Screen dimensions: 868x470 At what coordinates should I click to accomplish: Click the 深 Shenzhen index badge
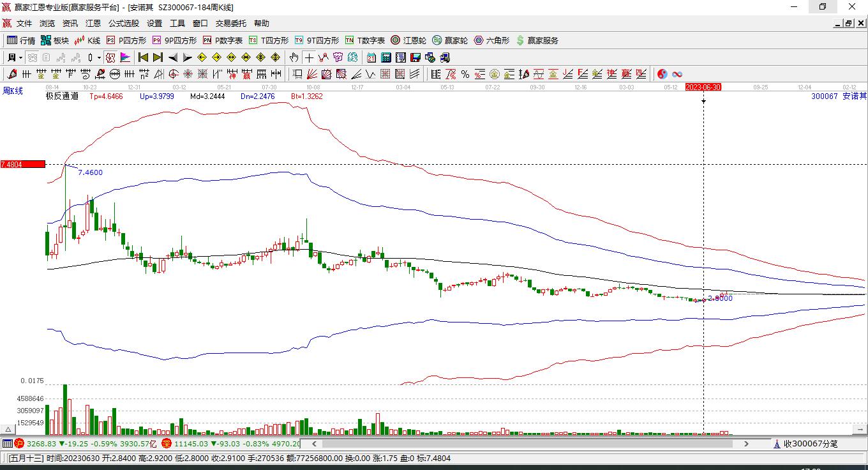click(x=166, y=443)
